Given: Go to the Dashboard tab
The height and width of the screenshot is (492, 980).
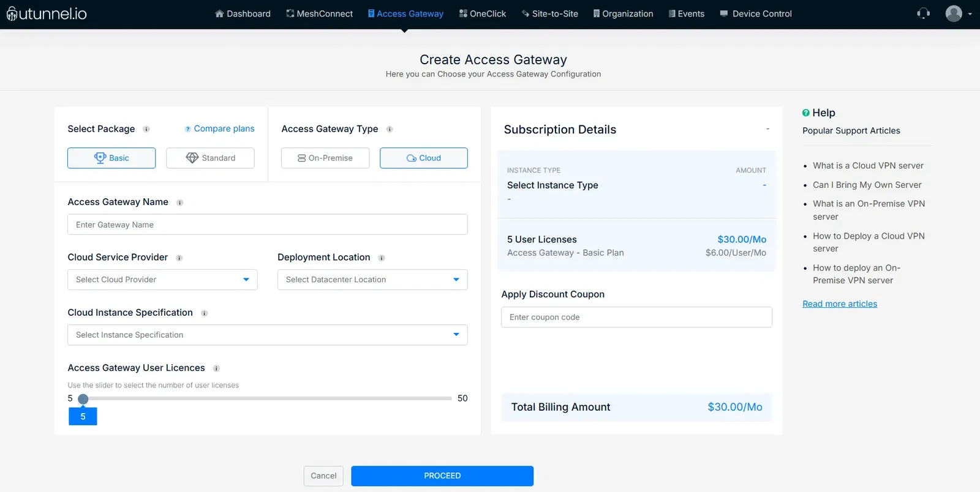Looking at the screenshot, I should tap(243, 13).
